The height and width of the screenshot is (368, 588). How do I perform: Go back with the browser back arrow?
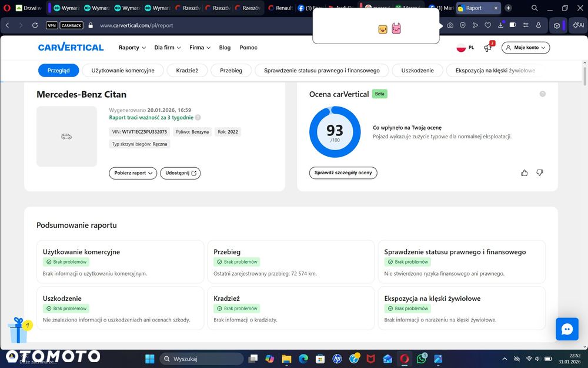(x=7, y=25)
